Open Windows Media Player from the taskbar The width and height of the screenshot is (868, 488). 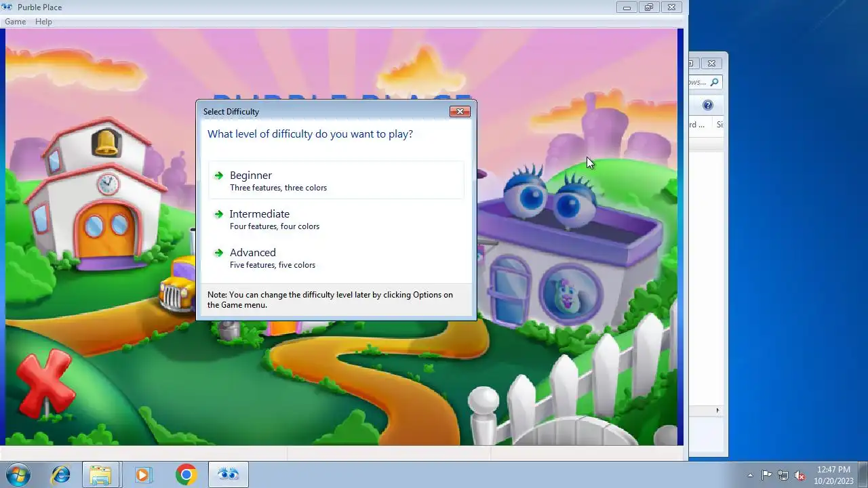point(142,475)
